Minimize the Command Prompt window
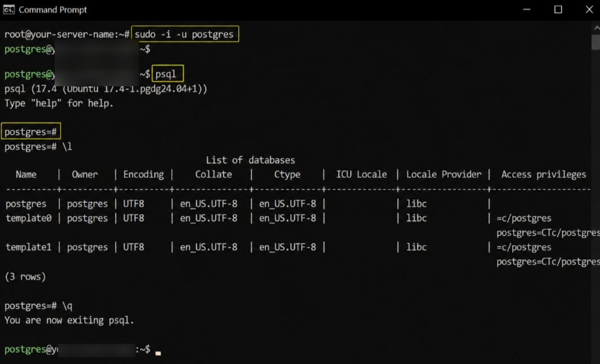The height and width of the screenshot is (364, 600). click(527, 10)
